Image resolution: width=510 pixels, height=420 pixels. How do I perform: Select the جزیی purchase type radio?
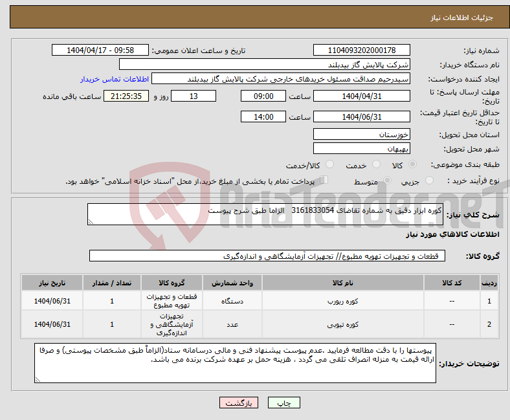point(429,181)
